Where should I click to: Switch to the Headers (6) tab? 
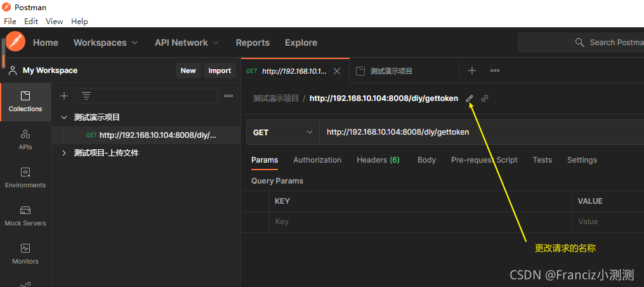tap(378, 160)
